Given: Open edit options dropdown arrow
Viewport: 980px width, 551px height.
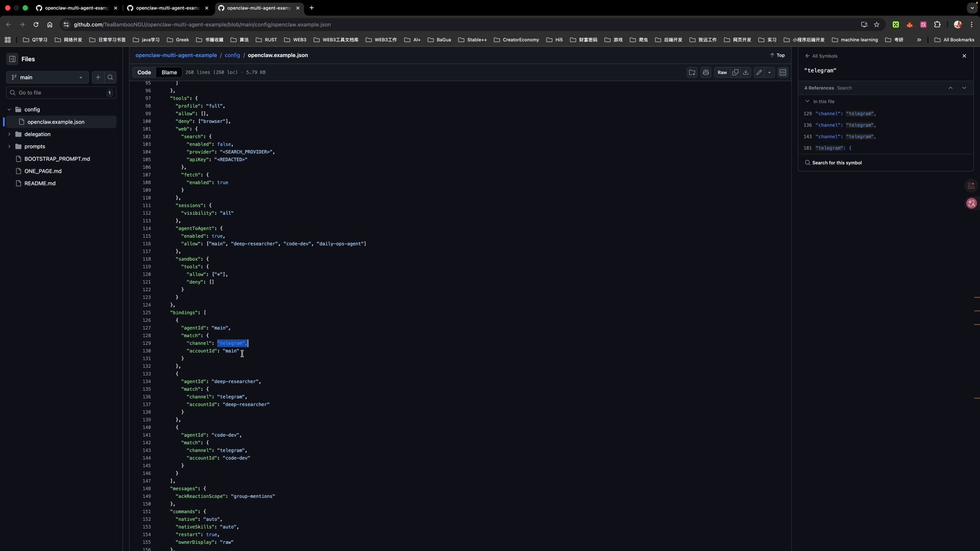Looking at the screenshot, I should [x=770, y=72].
